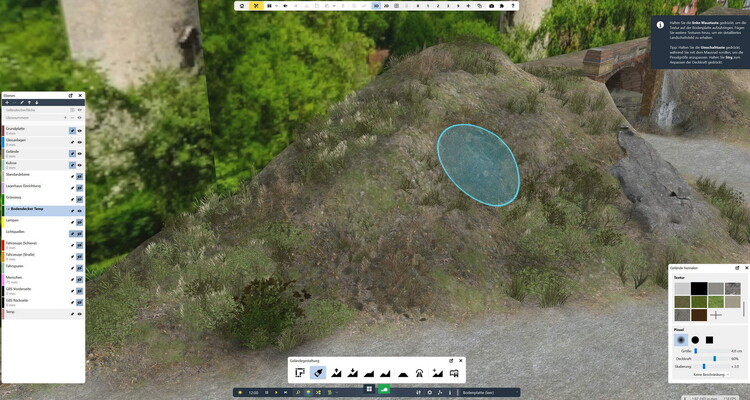The width and height of the screenshot is (750, 400).
Task: Select the tunnel portal terrain tool
Action: [419, 373]
